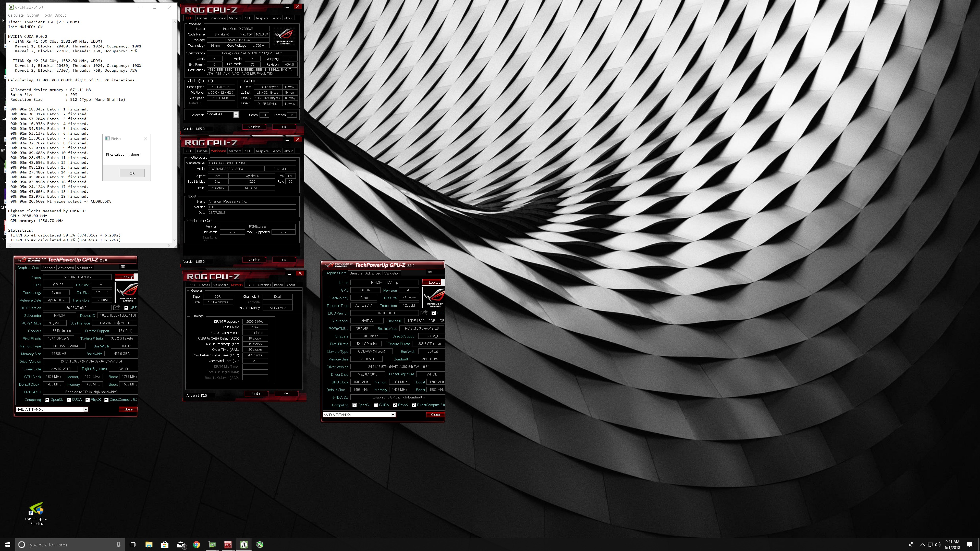
Task: Open Validation tab in left GPU-Z
Action: pos(85,268)
